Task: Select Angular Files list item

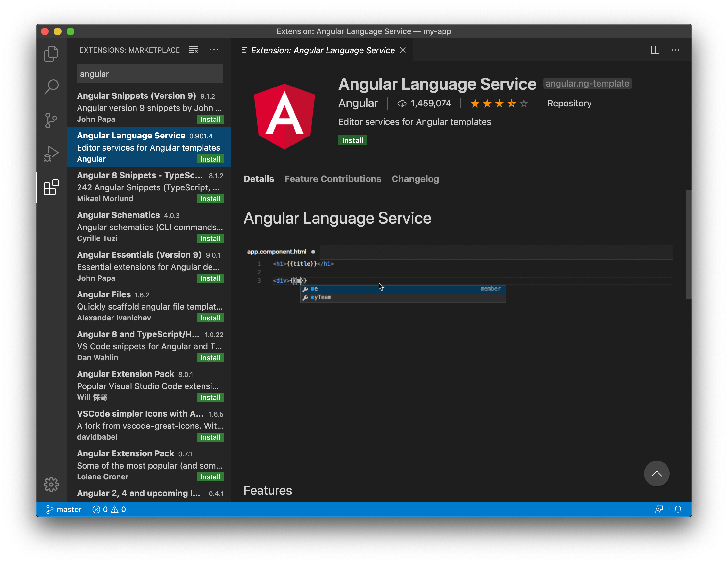Action: pos(149,305)
